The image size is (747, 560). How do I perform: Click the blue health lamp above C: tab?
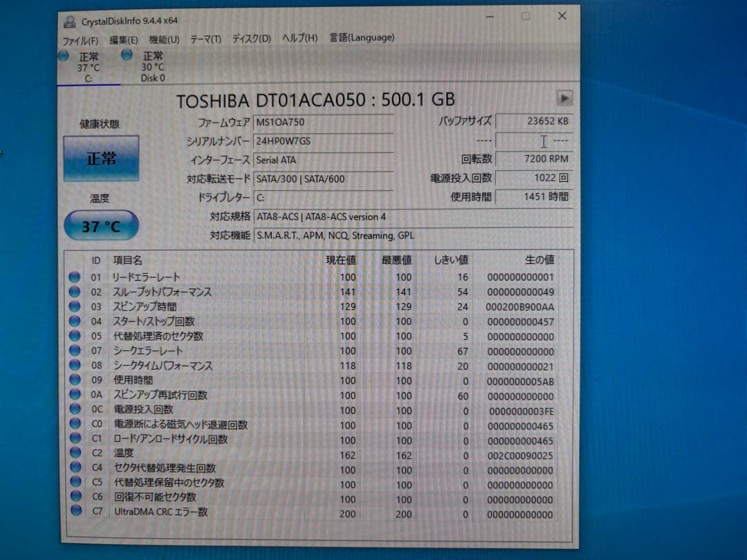(x=64, y=56)
